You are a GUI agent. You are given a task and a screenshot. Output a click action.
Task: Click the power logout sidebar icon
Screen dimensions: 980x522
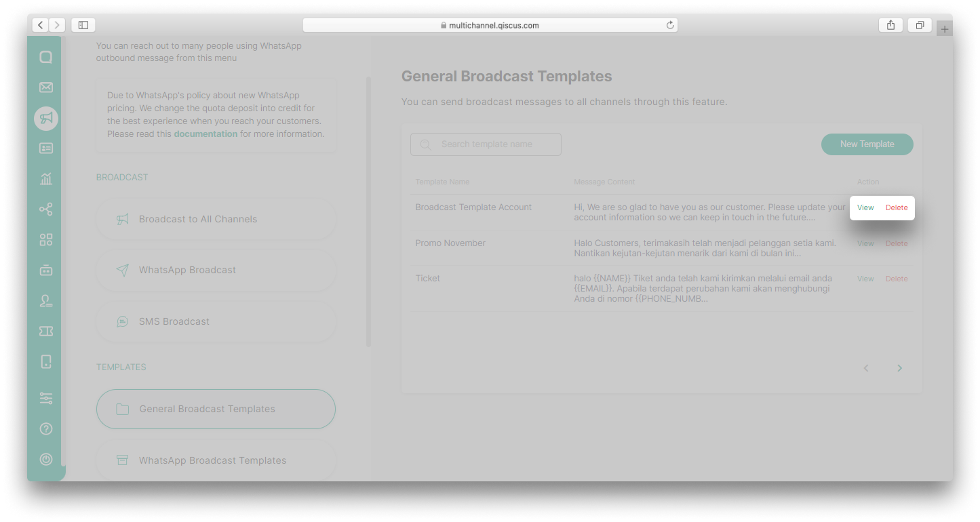[x=46, y=459]
